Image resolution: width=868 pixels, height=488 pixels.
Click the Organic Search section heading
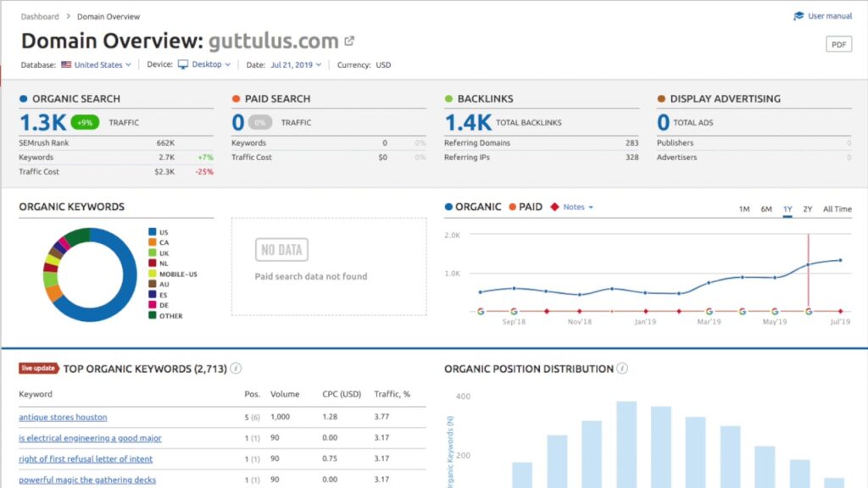[75, 98]
